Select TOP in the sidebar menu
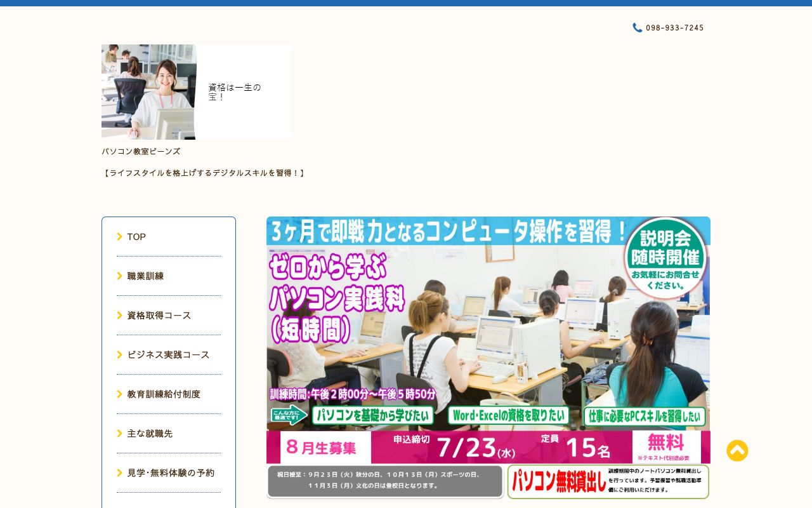Viewport: 812px width, 508px height. click(x=136, y=236)
